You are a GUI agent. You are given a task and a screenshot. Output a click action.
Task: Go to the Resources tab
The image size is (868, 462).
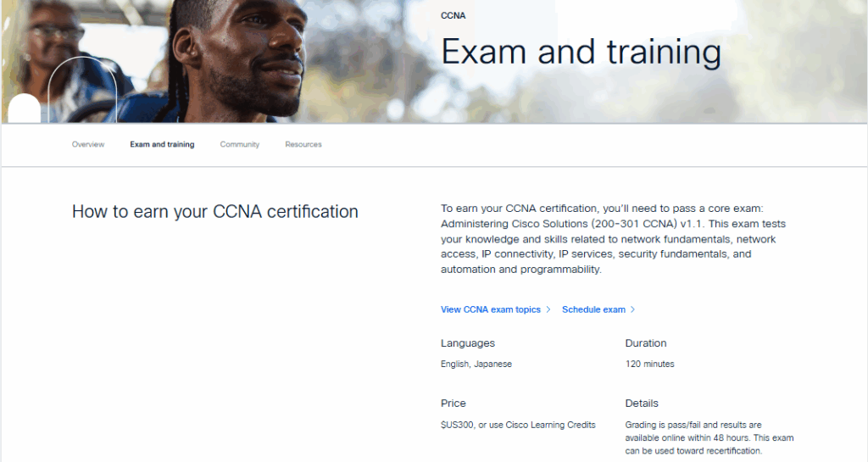(x=303, y=145)
